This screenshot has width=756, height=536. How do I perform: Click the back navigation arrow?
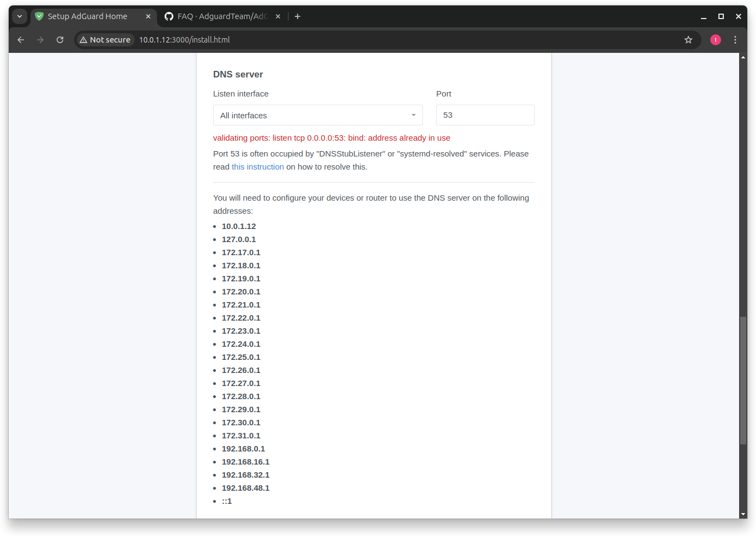click(20, 39)
